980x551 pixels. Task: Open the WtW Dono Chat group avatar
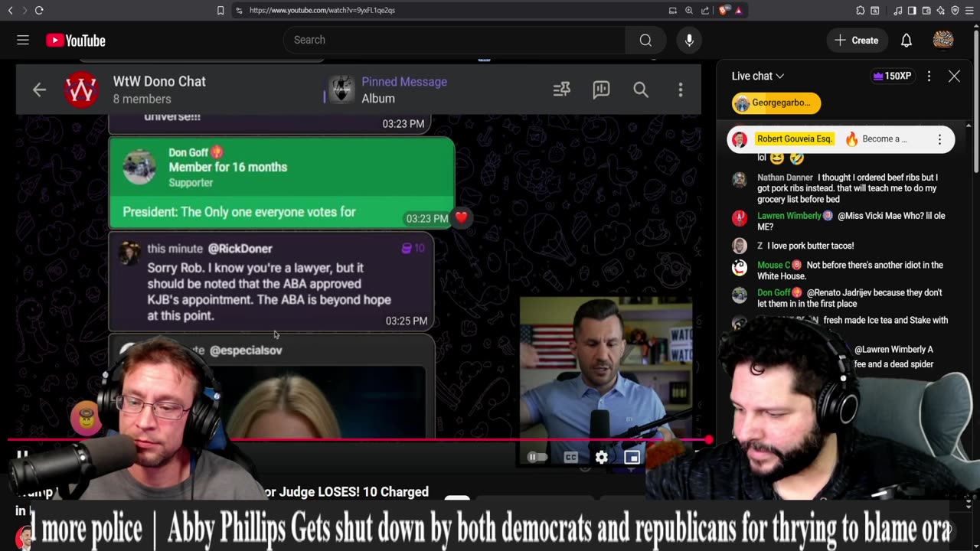click(81, 90)
